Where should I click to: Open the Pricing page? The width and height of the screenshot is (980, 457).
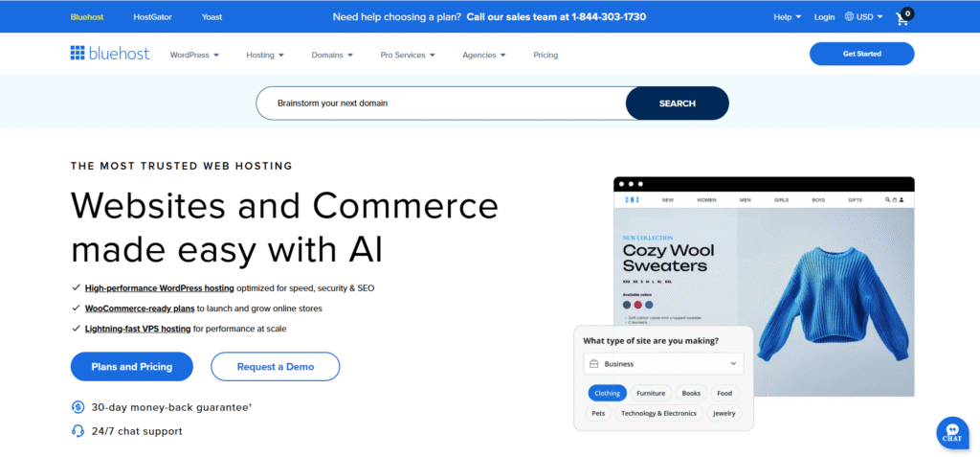(545, 56)
